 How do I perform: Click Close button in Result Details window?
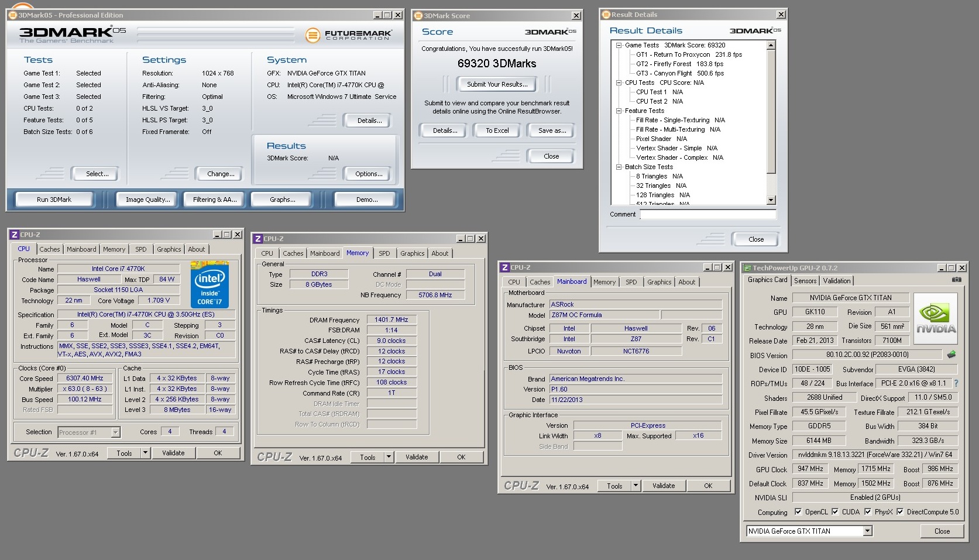(756, 239)
